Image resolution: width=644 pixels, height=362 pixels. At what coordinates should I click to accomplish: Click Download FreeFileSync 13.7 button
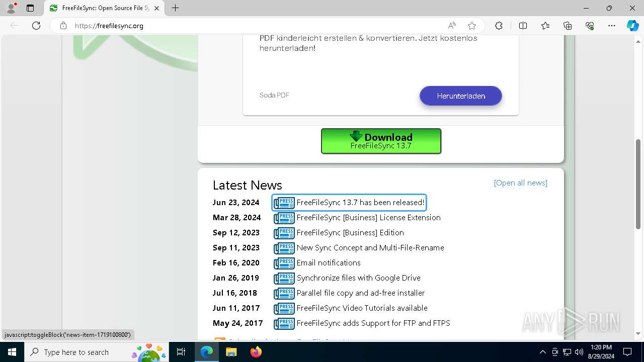pyautogui.click(x=381, y=141)
